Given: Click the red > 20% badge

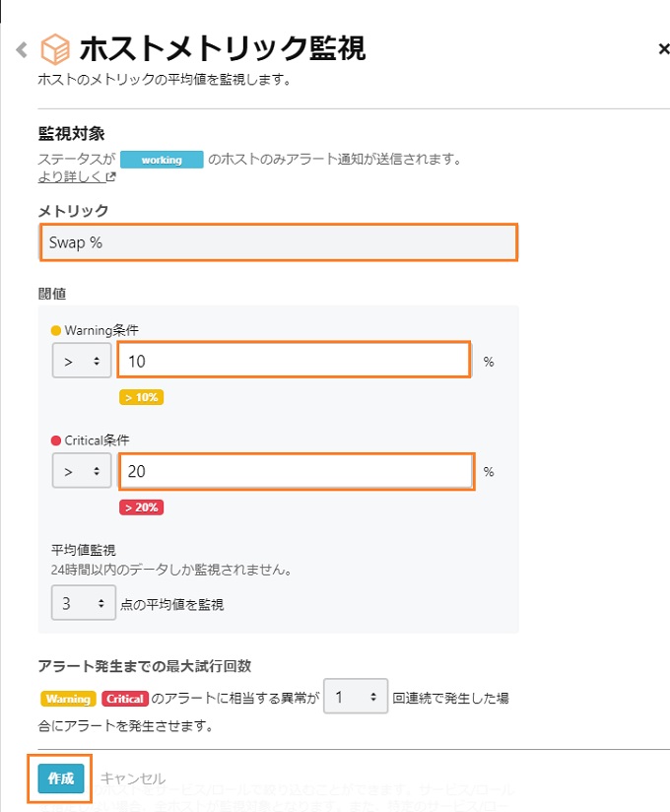Looking at the screenshot, I should (141, 507).
